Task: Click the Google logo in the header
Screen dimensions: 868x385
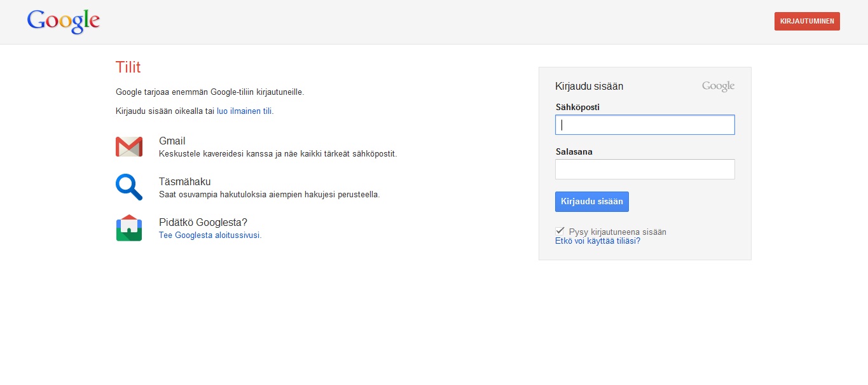Action: pyautogui.click(x=64, y=21)
